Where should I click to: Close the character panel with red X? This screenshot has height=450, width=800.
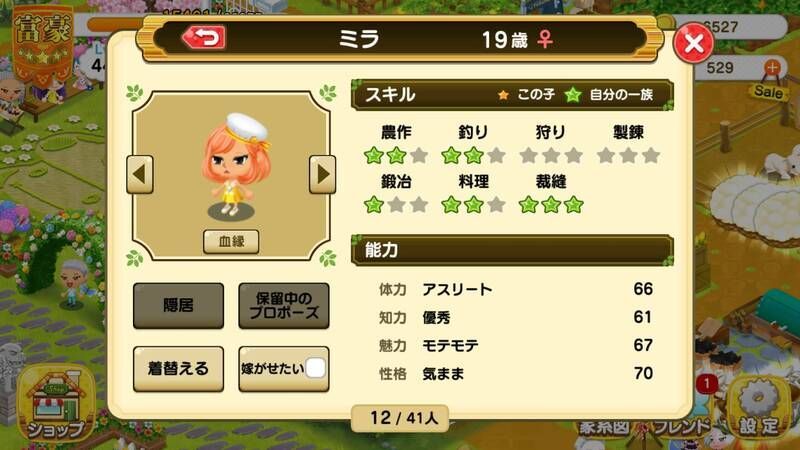pos(694,43)
